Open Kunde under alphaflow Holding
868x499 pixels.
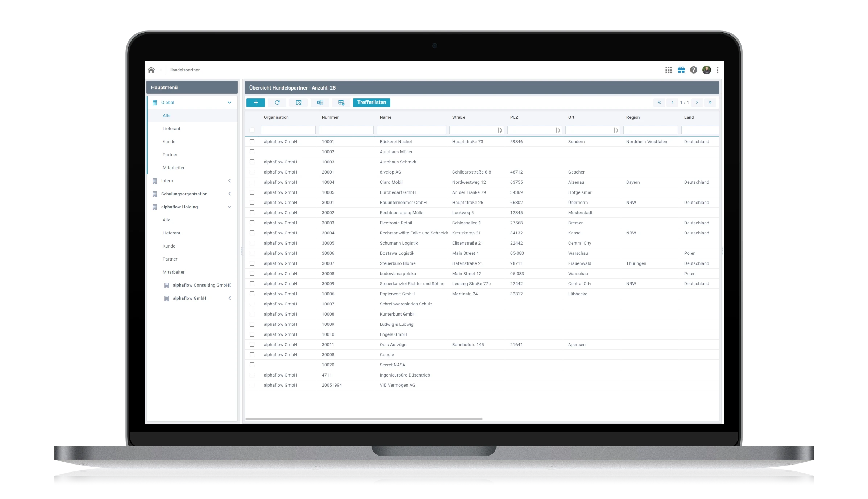coord(169,246)
